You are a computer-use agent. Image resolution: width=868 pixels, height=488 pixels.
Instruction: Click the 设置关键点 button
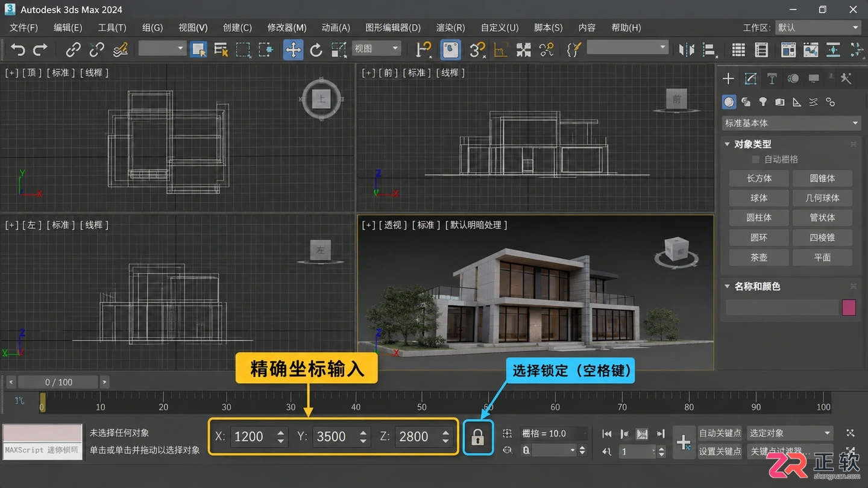720,451
